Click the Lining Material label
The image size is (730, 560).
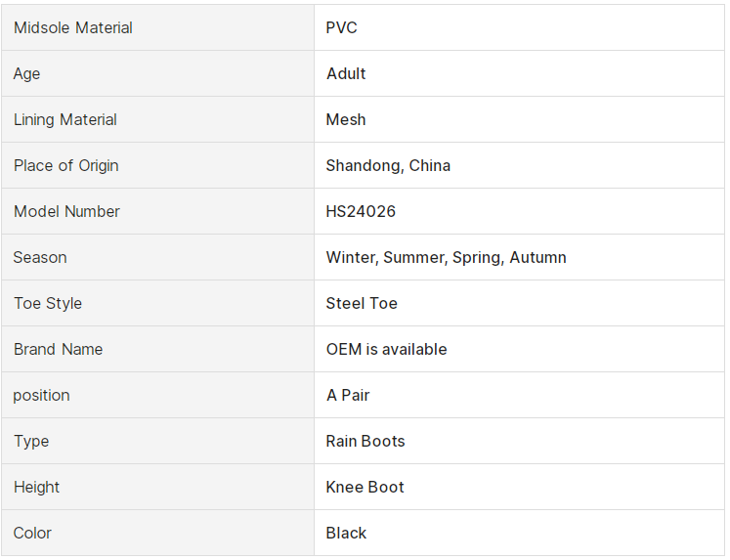pyautogui.click(x=65, y=119)
